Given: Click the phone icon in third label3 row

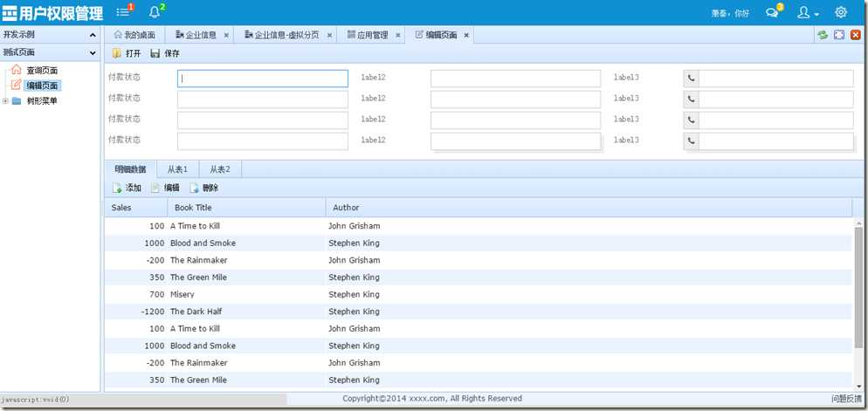Looking at the screenshot, I should pyautogui.click(x=691, y=120).
